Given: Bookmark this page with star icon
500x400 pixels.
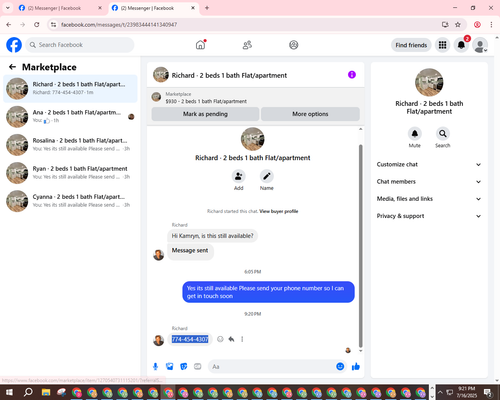Looking at the screenshot, I should (x=458, y=25).
